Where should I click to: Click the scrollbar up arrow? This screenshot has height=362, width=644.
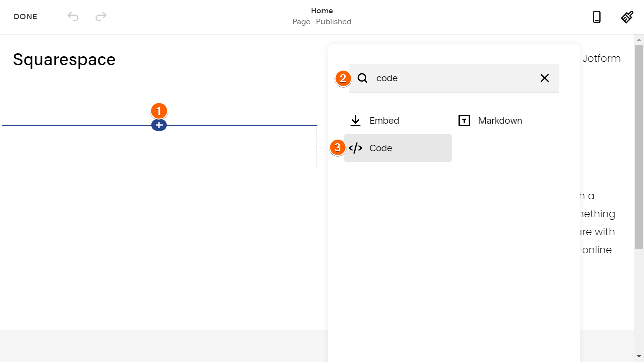(639, 39)
